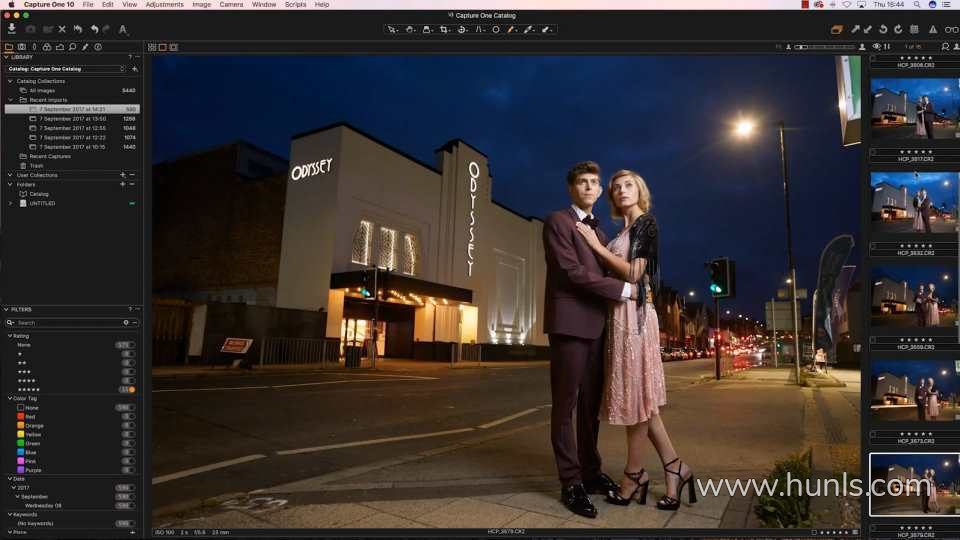
Task: Select the Keystone cursor tool
Action: click(480, 29)
